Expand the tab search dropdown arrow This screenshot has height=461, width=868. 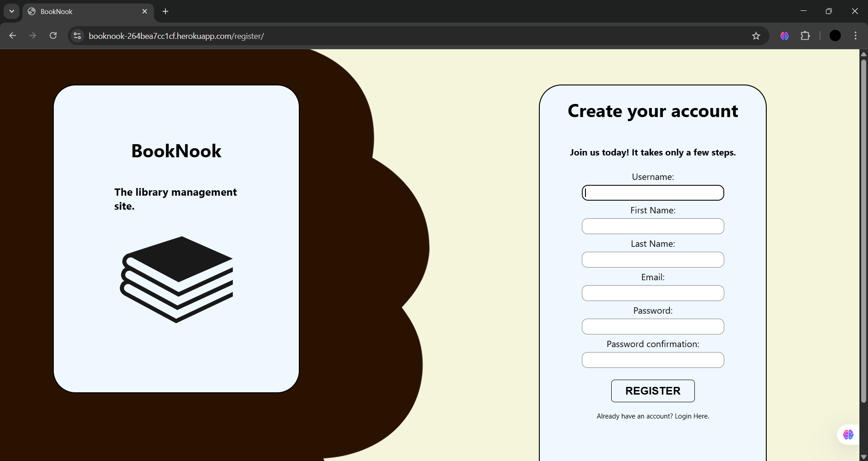(12, 11)
